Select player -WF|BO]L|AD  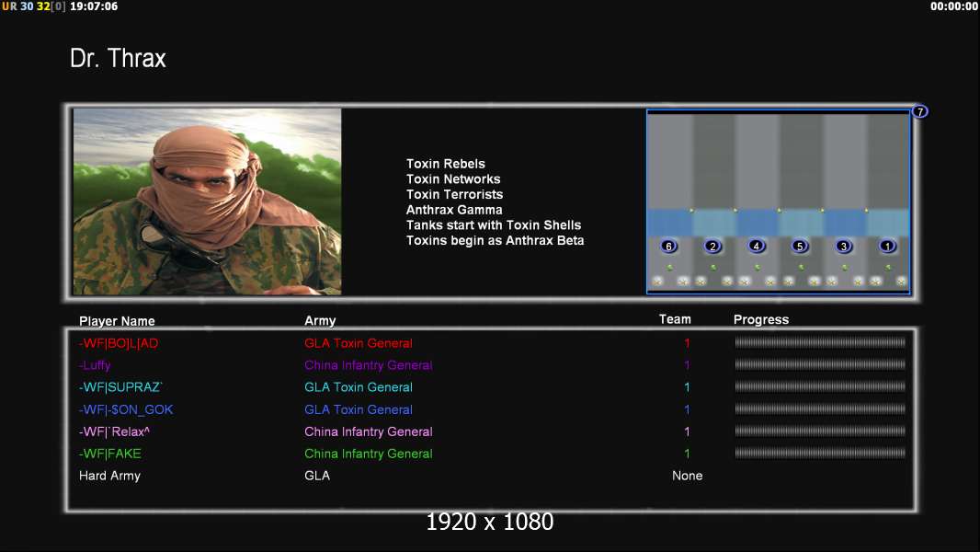tap(119, 343)
